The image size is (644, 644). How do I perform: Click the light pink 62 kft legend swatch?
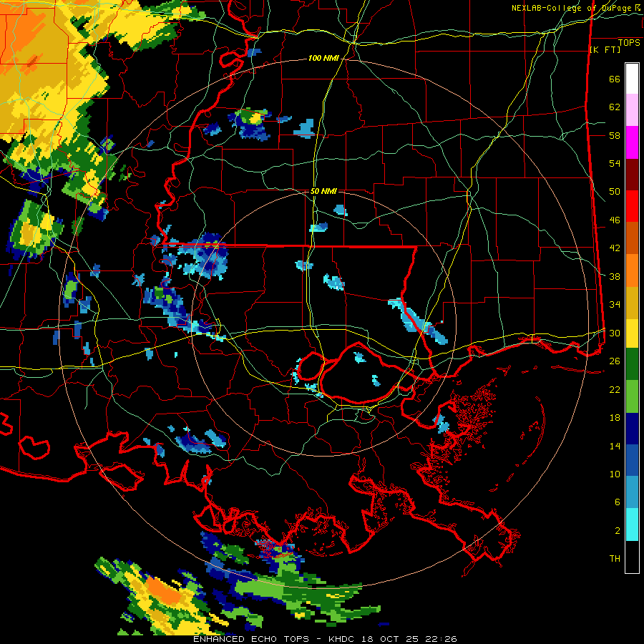pos(632,110)
